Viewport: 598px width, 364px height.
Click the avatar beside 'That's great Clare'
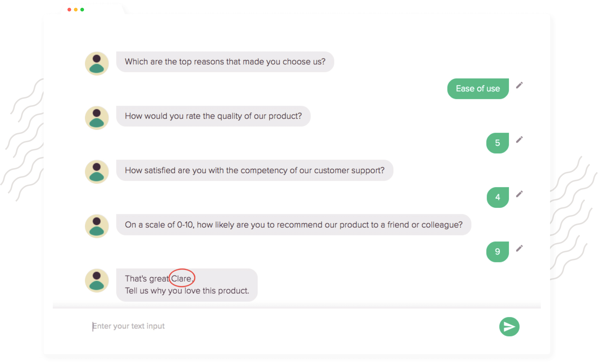pos(97,281)
